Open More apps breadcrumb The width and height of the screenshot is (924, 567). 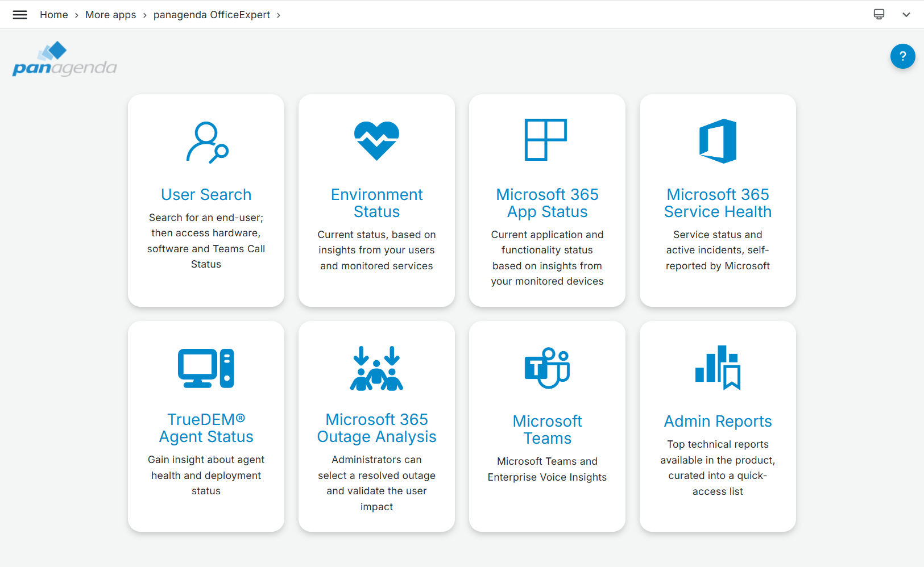tap(111, 15)
